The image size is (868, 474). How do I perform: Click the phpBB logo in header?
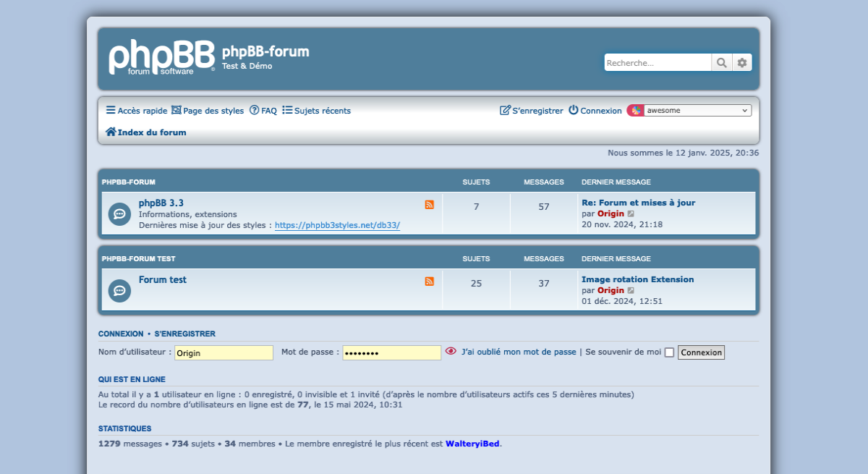tap(162, 58)
